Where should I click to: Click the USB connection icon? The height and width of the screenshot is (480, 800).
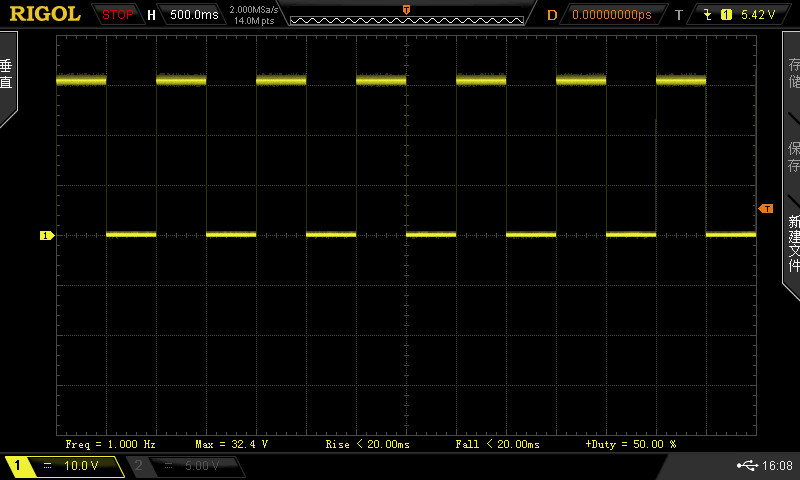(x=746, y=466)
